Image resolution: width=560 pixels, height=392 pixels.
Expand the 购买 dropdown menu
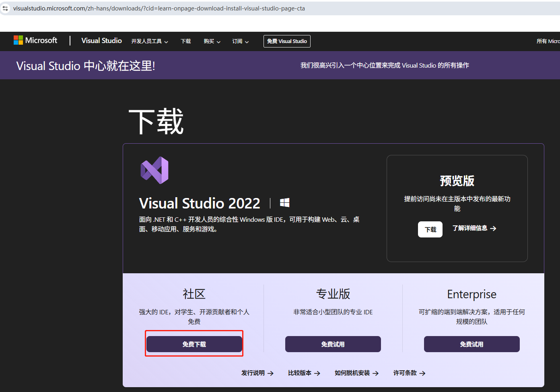pos(212,41)
